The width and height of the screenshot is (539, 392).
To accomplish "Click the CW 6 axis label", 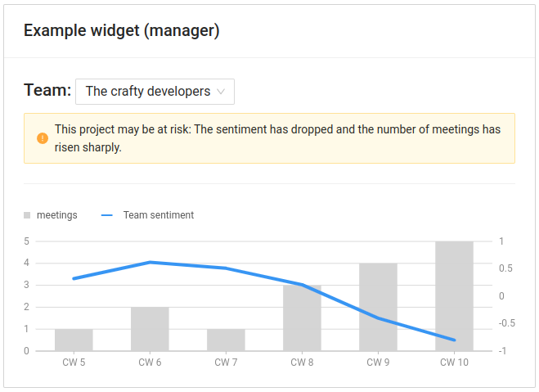I will (150, 362).
